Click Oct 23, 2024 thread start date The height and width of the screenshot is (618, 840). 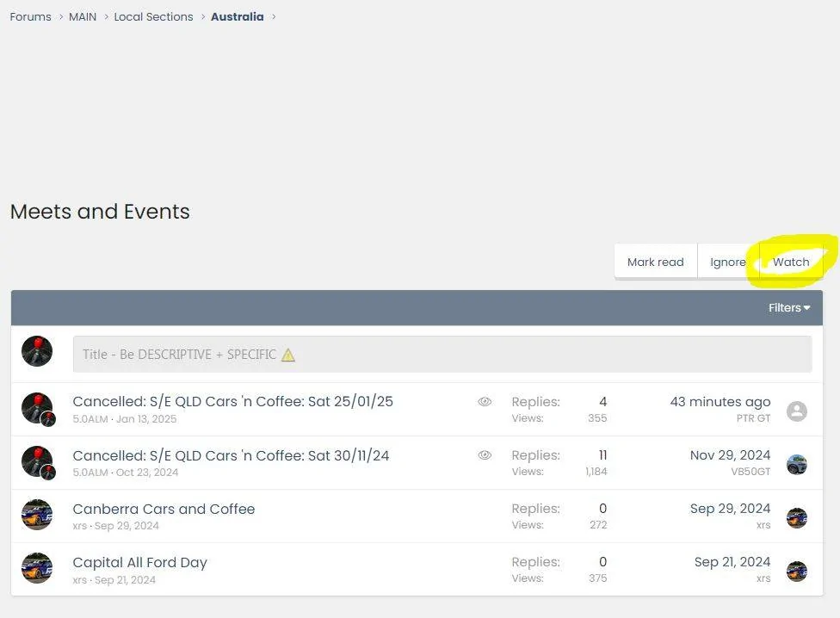pos(147,473)
